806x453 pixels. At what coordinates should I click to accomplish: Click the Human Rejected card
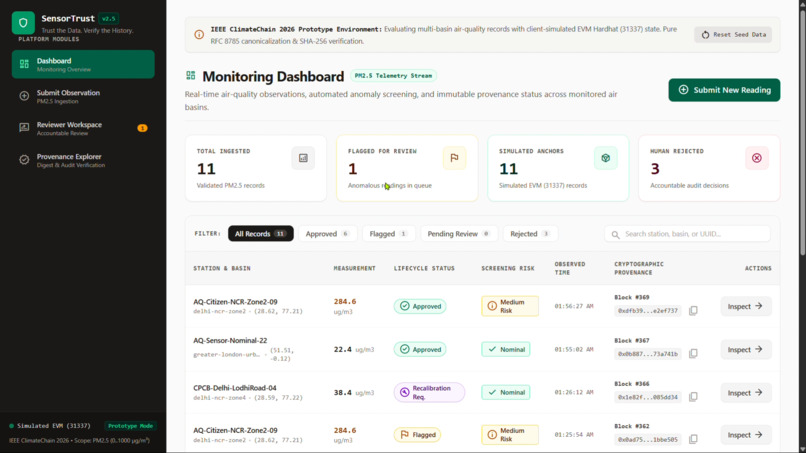709,168
